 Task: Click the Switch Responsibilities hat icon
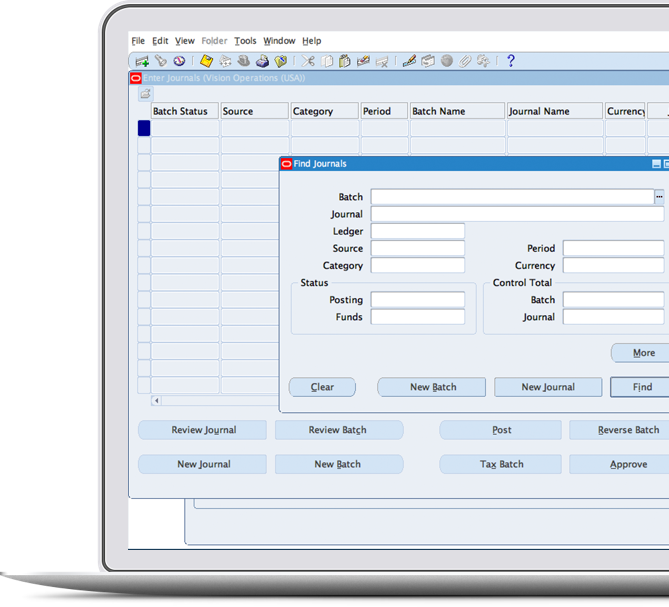click(x=244, y=61)
